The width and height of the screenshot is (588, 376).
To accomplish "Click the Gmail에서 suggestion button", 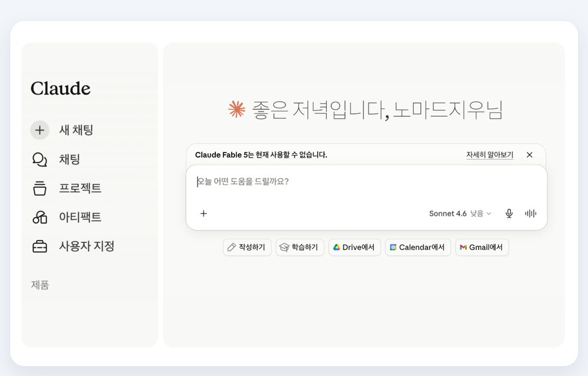I will pos(482,247).
